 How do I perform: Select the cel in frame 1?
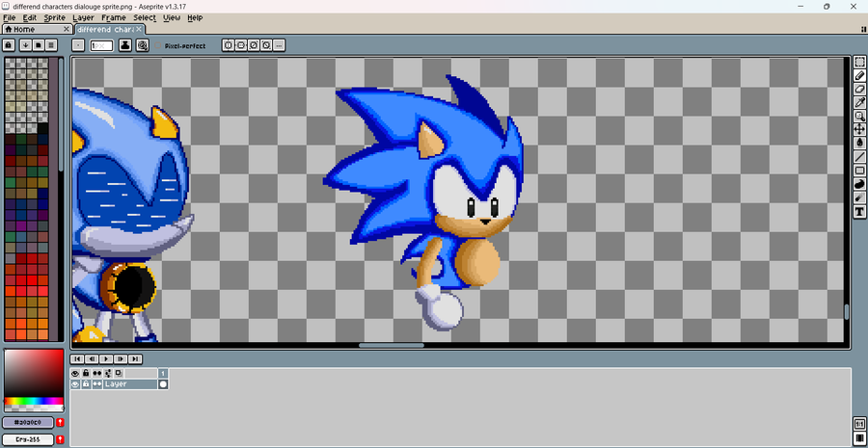163,383
